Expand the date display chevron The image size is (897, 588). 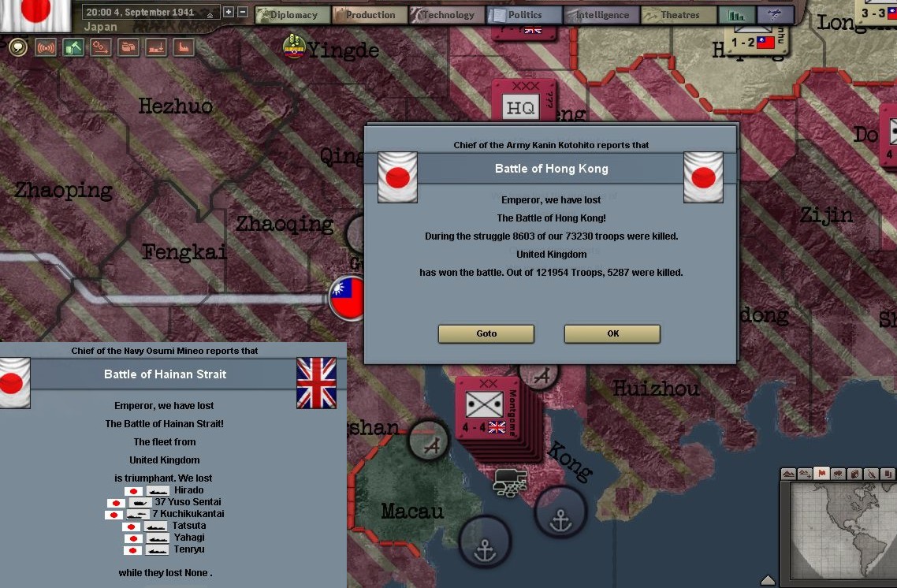(x=210, y=13)
